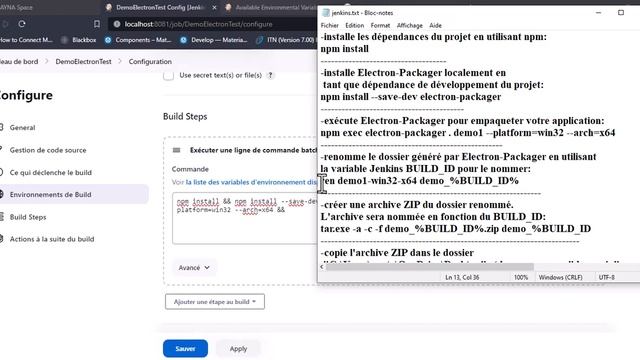The height and width of the screenshot is (360, 640).
Task: Click the Build Steps heading
Action: tap(185, 117)
